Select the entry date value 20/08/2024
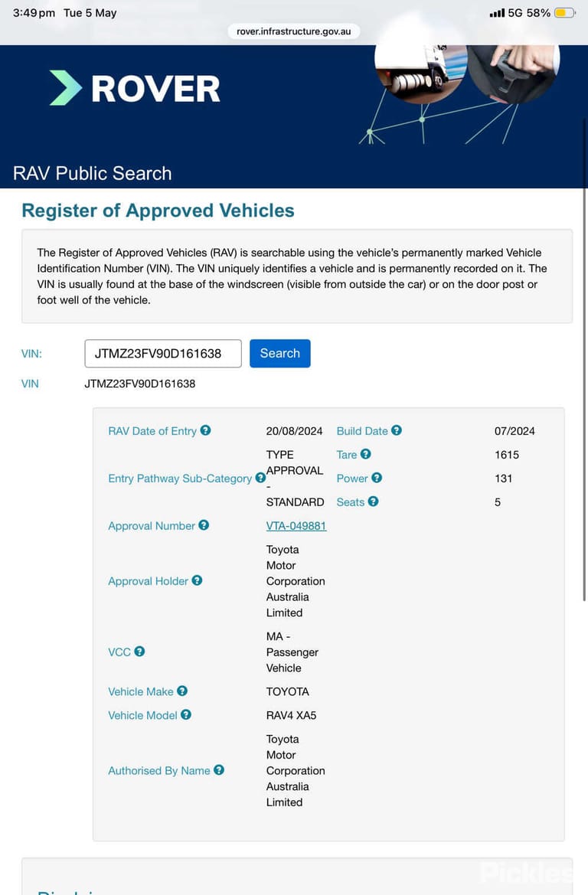Viewport: 588px width, 895px height. tap(294, 431)
